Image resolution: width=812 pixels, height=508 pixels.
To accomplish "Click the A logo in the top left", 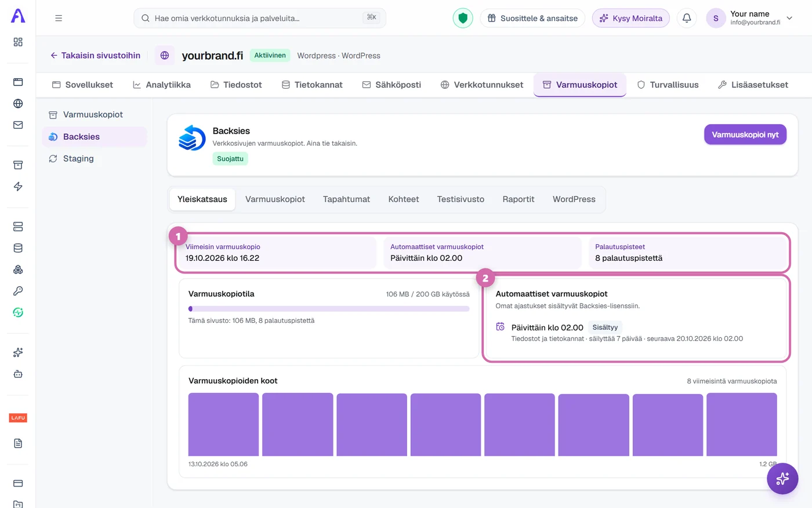I will pyautogui.click(x=18, y=16).
